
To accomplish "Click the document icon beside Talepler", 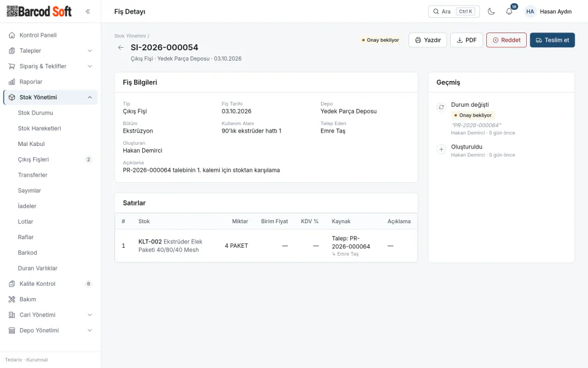I will click(12, 51).
